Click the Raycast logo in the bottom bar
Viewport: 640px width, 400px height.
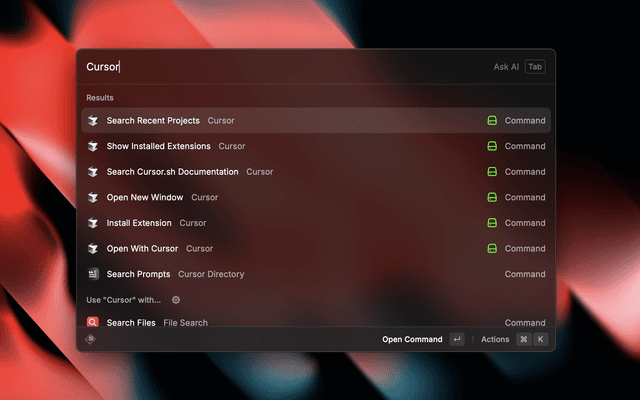point(91,339)
